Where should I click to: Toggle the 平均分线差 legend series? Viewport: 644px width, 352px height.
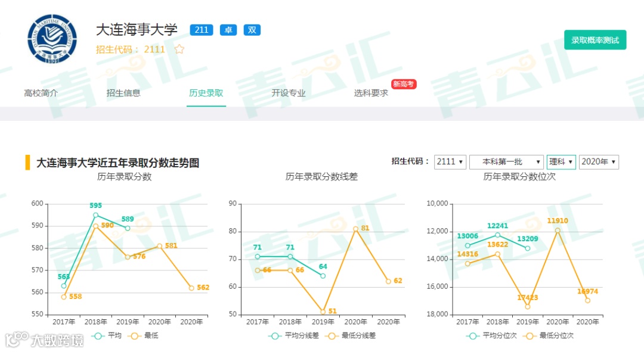tap(294, 335)
